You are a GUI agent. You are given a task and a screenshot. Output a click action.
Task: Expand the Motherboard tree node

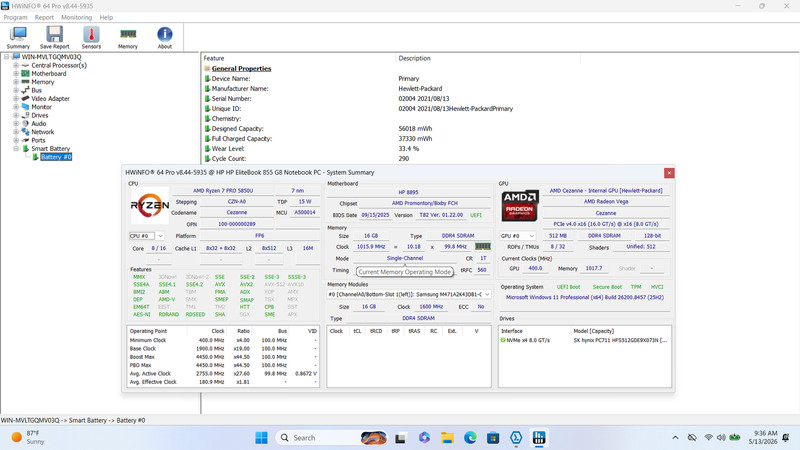[16, 73]
